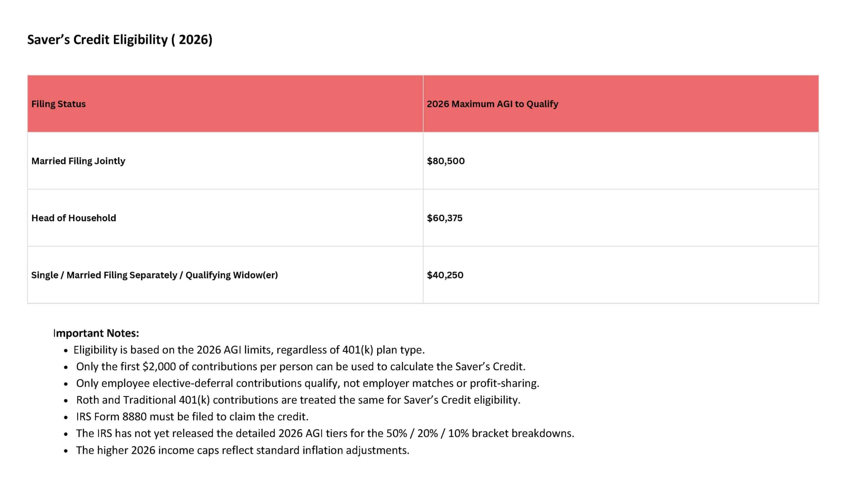Viewport: 868px width, 488px height.
Task: Click the words Saver's Credit eligibility in the notes
Action: (462, 400)
